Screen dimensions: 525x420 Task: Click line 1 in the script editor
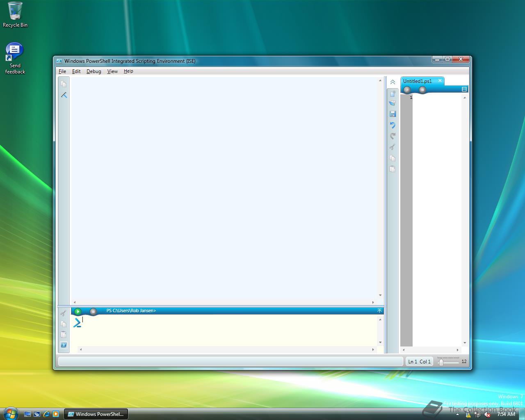437,98
